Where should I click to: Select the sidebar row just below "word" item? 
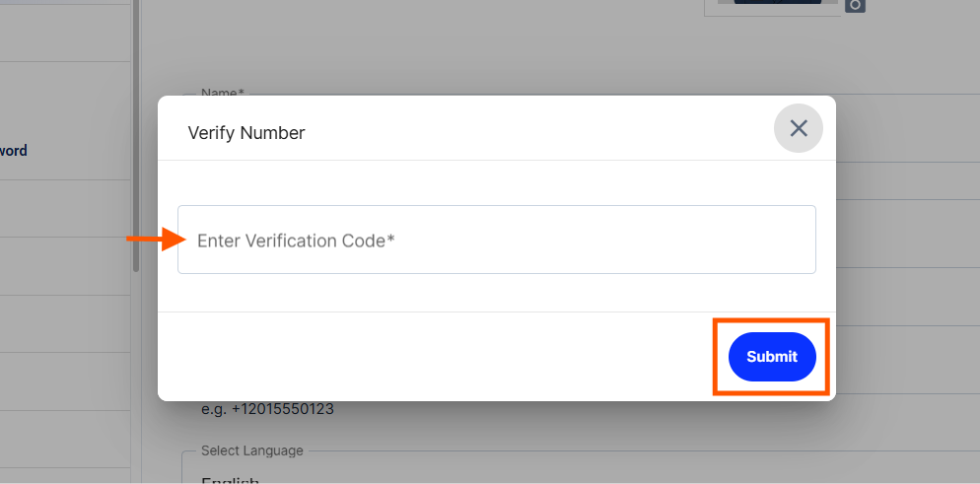point(65,209)
